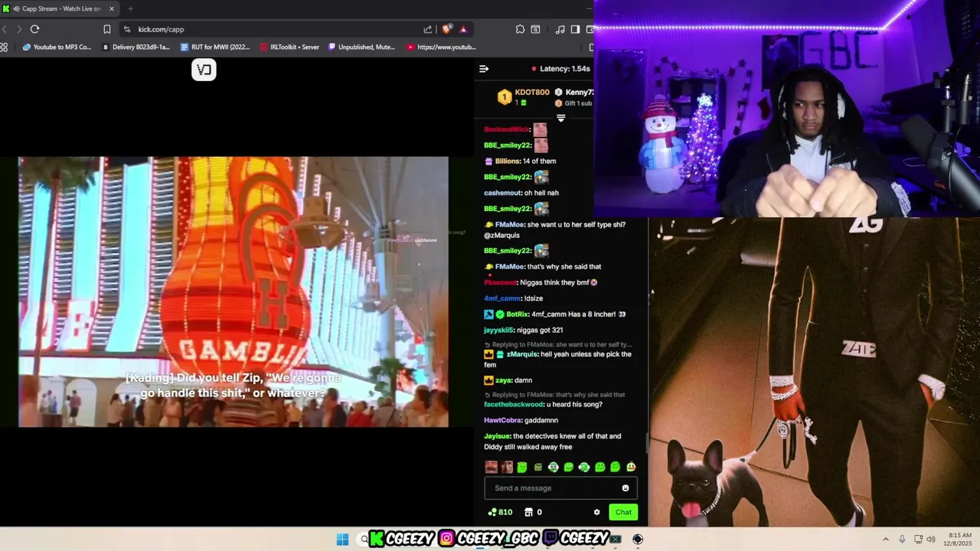This screenshot has height=551, width=980.
Task: Open browser apps grid in bookmarks bar
Action: pyautogui.click(x=4, y=47)
